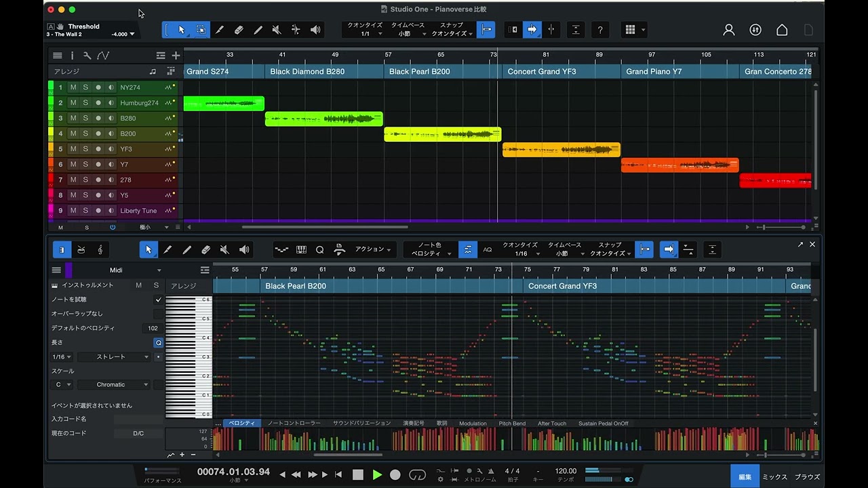Toggle the オーバーラップなし checkbox
Viewport: 868px width, 488px height.
tap(159, 314)
